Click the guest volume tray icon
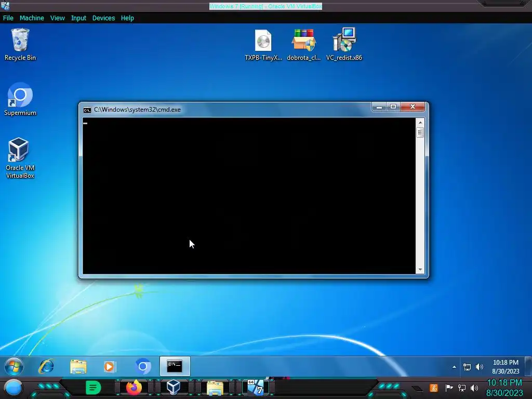This screenshot has width=532, height=399. point(480,367)
